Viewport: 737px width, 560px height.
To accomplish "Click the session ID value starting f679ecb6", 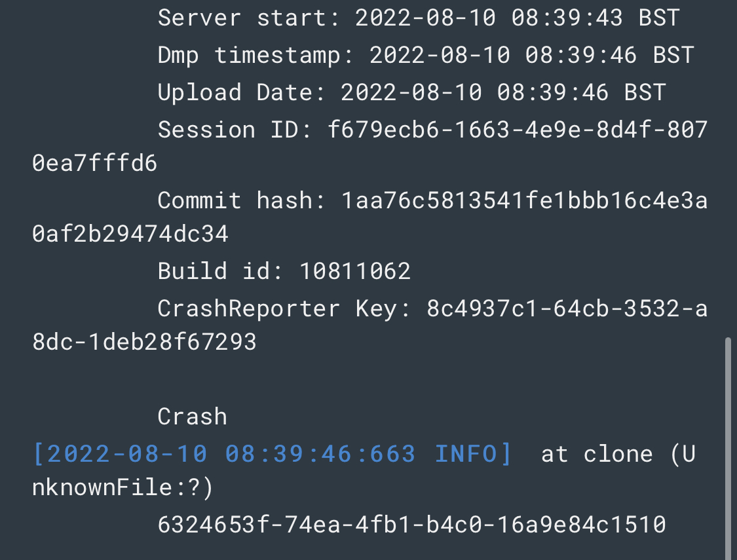I will (518, 130).
